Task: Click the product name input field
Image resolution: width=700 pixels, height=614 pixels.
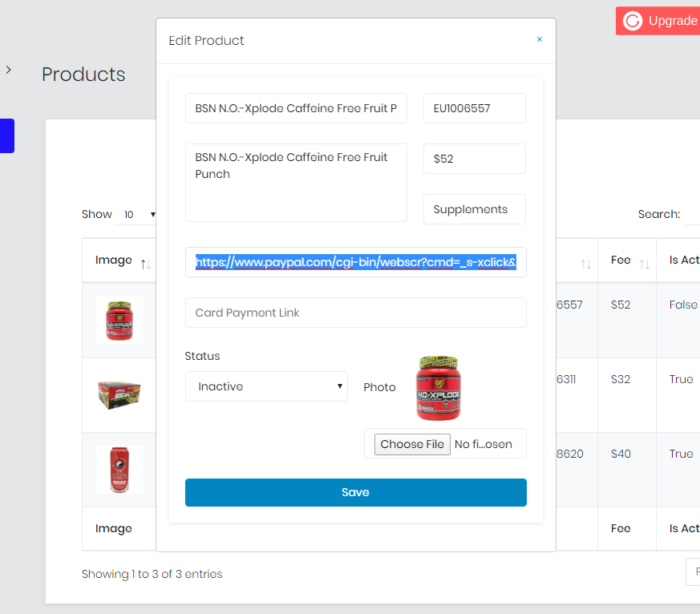Action: pyautogui.click(x=296, y=108)
